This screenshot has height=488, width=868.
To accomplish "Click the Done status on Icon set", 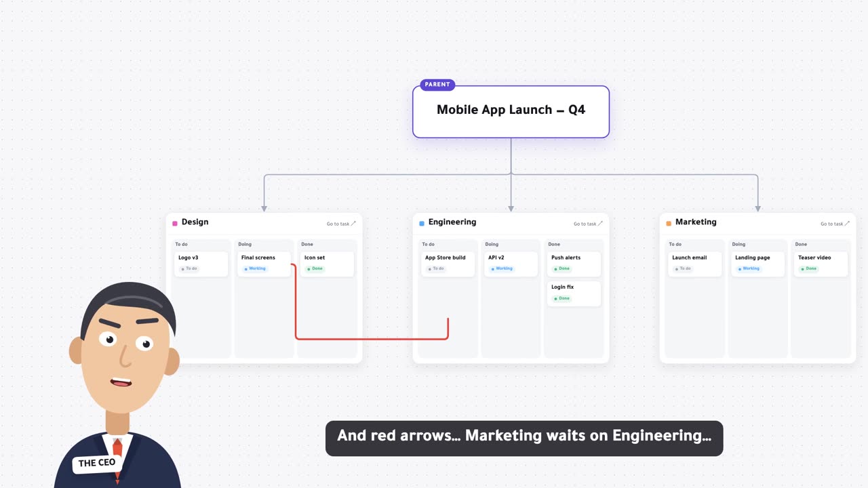I will tap(315, 269).
